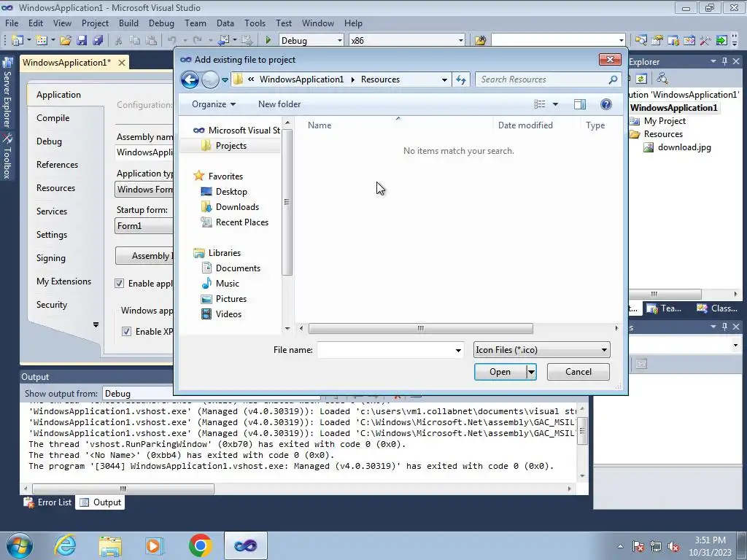Select Documents under Libraries
Viewport: 747px width, 560px height.
[x=238, y=268]
